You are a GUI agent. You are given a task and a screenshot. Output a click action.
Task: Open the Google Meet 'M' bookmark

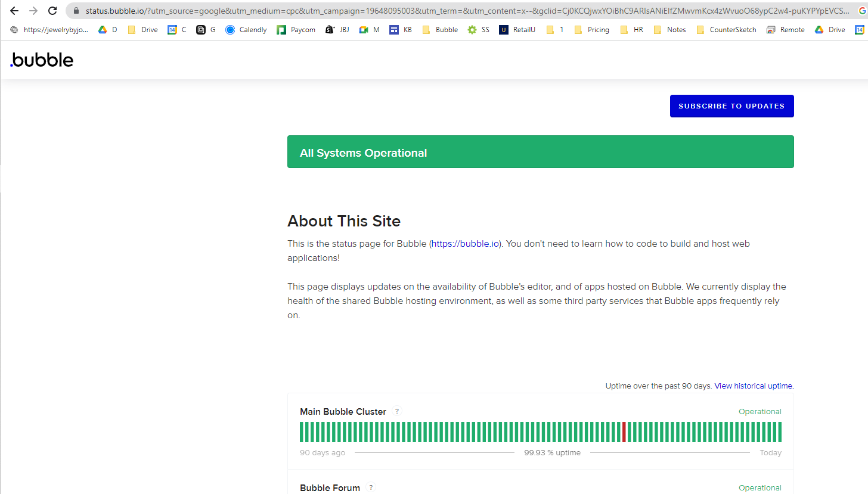pos(370,30)
